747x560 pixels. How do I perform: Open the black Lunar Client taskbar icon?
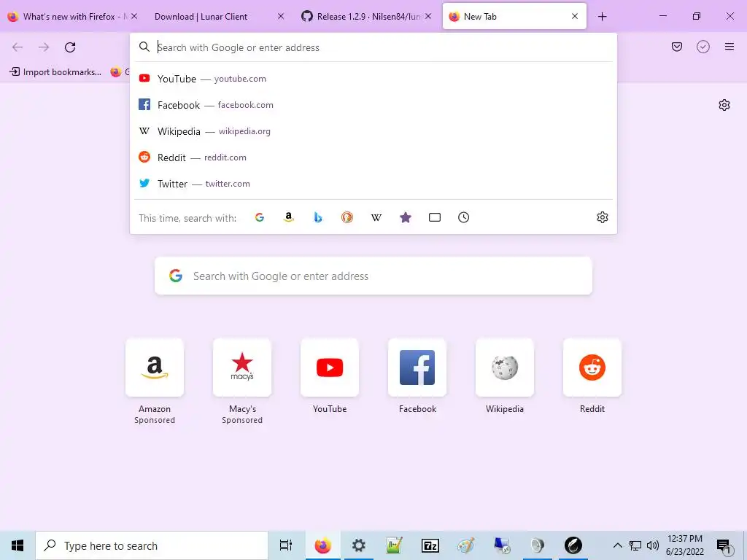point(573,545)
